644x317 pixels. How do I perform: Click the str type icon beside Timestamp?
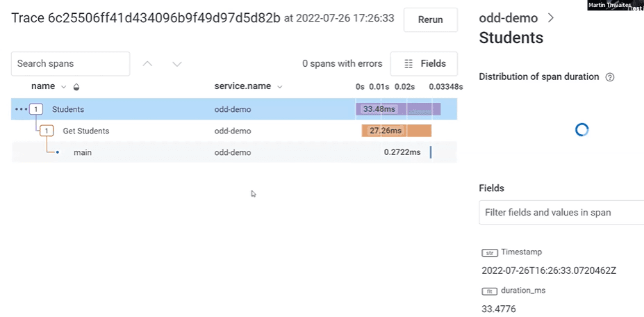489,252
